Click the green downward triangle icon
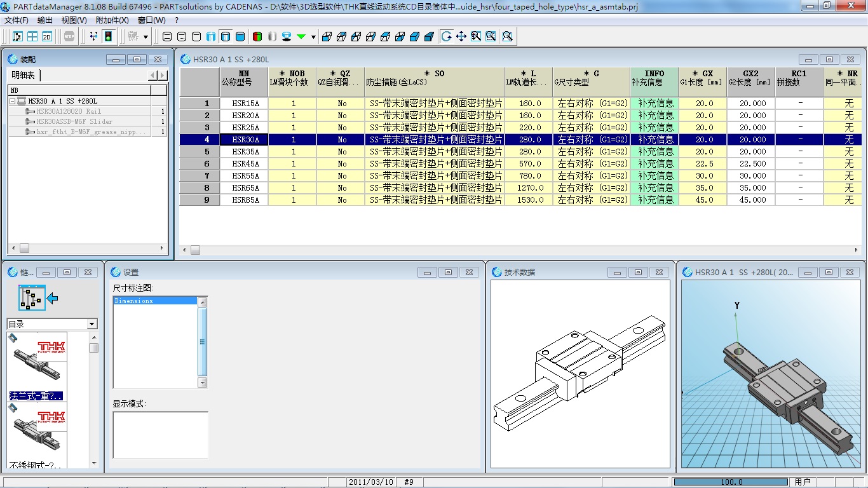Viewport: 868px width, 488px height. point(301,37)
